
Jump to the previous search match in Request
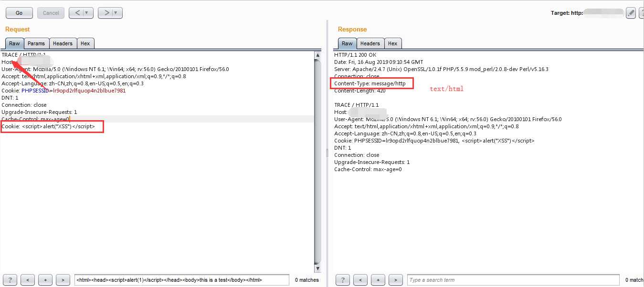click(28, 280)
